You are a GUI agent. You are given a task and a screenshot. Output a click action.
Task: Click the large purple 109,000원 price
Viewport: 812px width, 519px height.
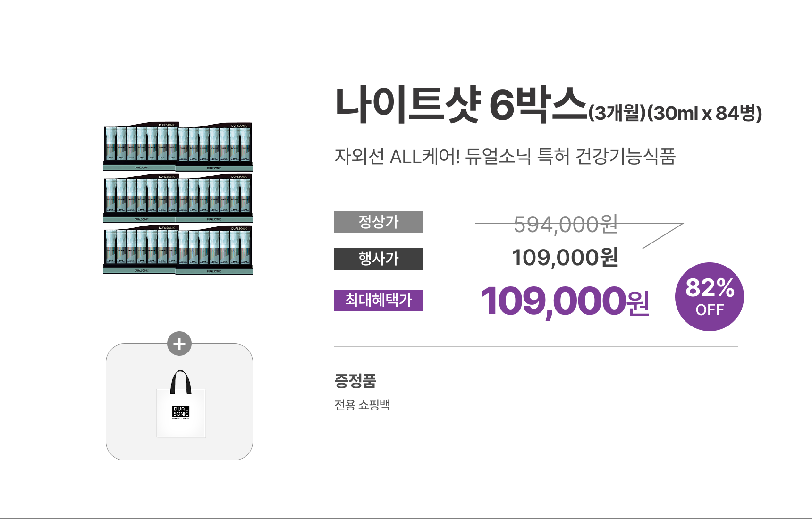565,301
